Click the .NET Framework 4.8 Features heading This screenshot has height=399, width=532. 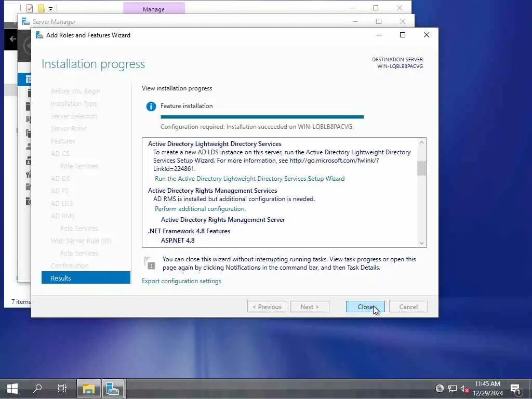189,231
